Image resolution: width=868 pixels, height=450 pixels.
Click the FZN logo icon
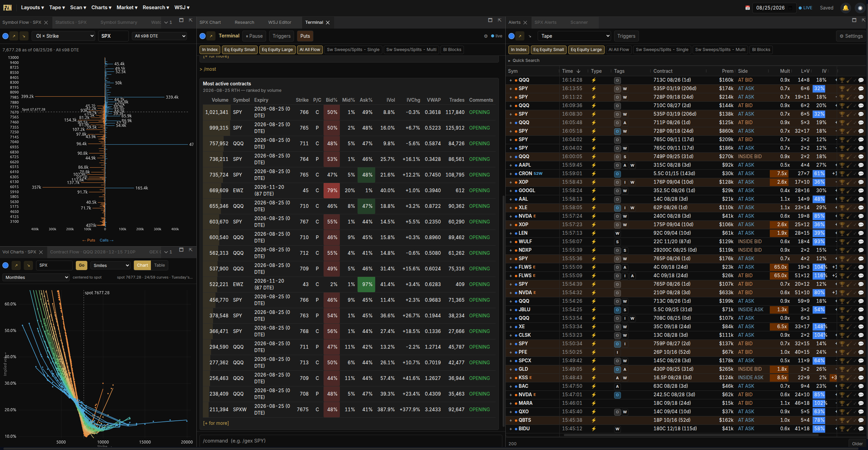point(7,7)
